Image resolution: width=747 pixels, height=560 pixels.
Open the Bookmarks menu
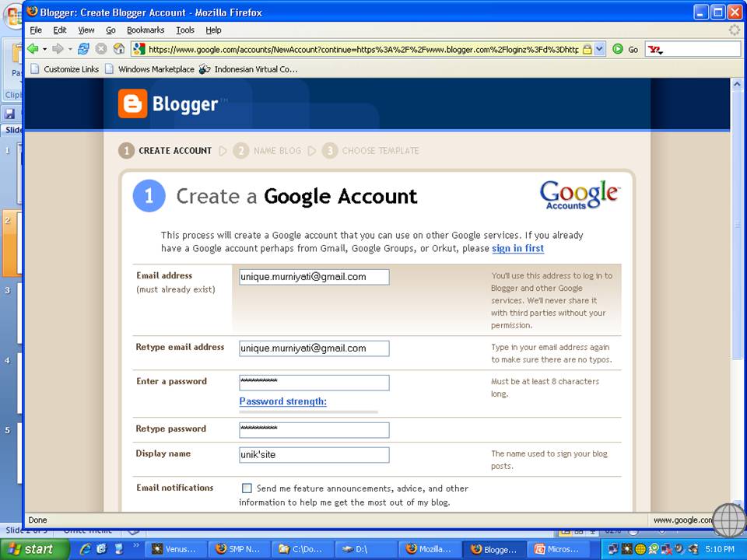click(x=146, y=30)
